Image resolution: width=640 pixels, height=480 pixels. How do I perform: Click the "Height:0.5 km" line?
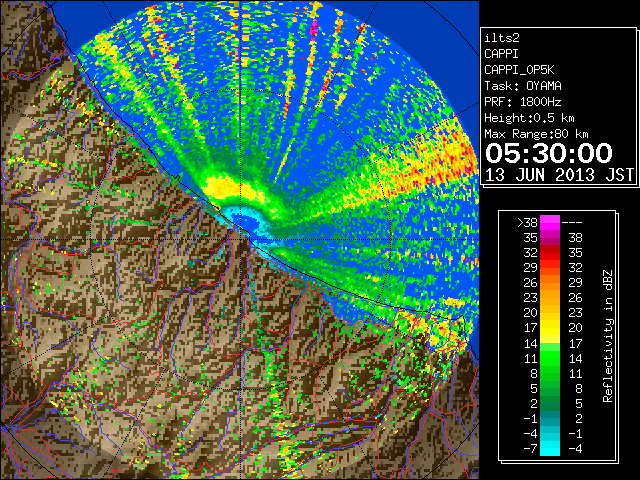529,118
